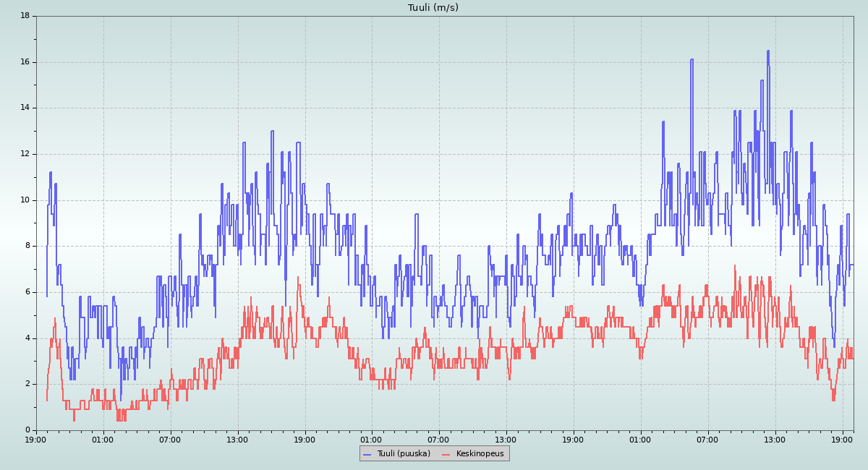Click the rightmost 13:00 time axis label

tap(775, 440)
